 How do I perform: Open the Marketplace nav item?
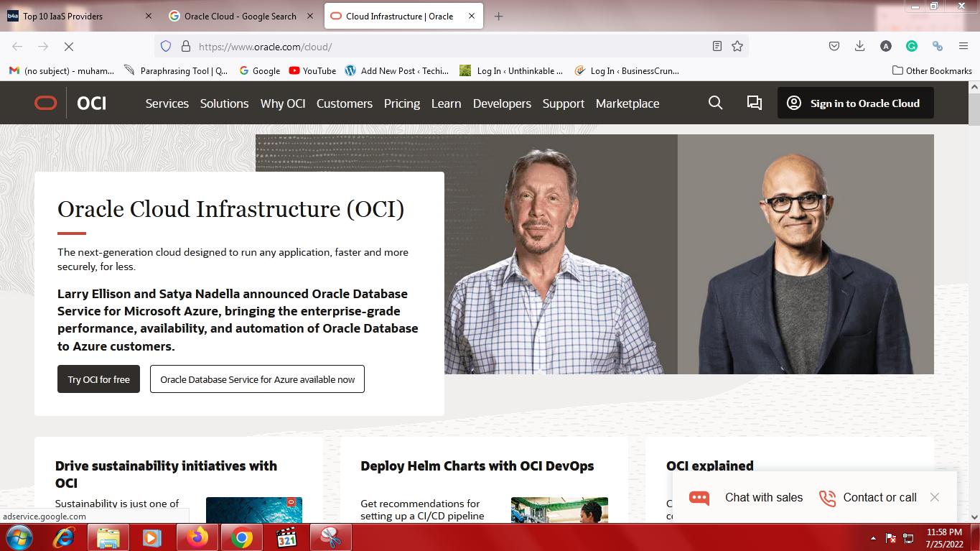(627, 103)
